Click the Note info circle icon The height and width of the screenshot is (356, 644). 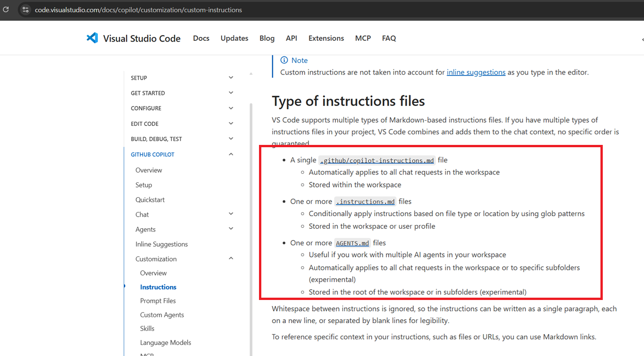[x=284, y=60]
